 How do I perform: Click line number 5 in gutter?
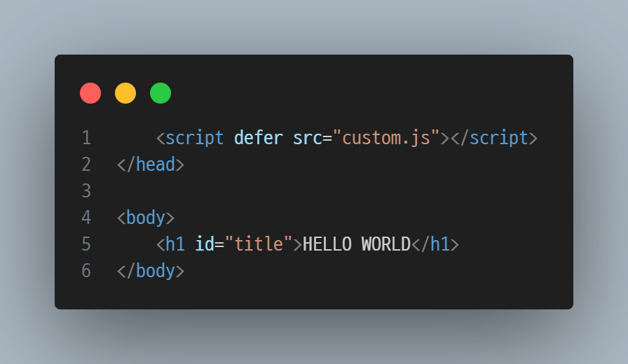86,244
